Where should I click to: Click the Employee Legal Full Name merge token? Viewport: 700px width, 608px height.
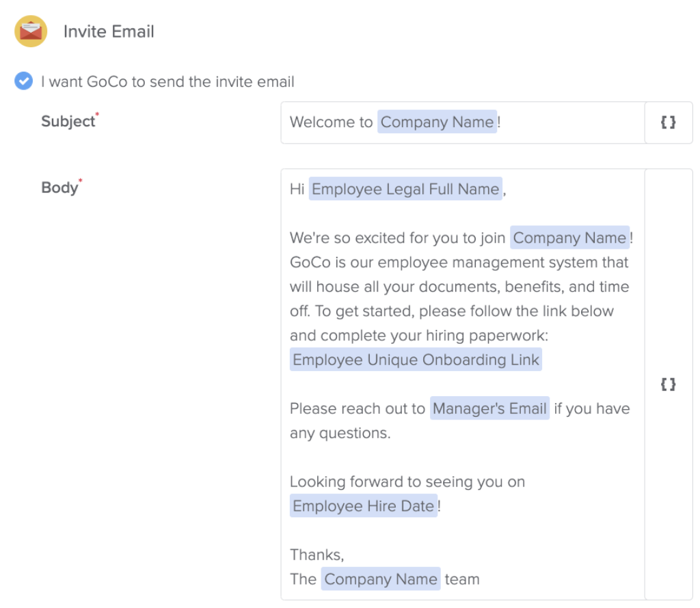405,189
